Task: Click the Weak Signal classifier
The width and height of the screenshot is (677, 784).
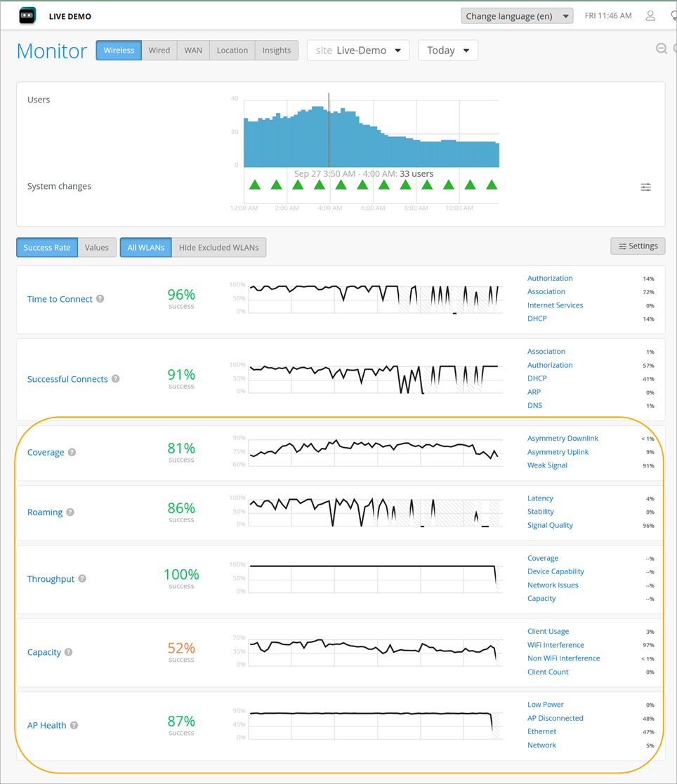Action: pos(547,465)
